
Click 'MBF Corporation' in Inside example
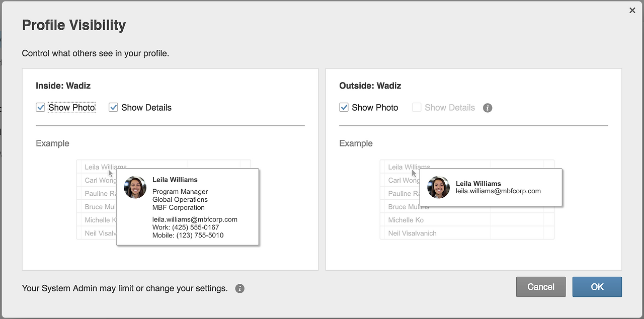(x=179, y=207)
